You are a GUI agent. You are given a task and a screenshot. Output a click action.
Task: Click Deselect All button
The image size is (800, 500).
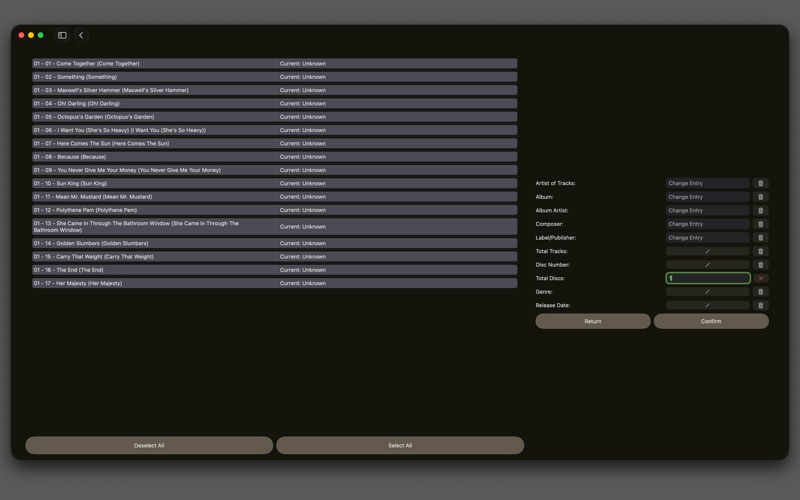pos(149,445)
